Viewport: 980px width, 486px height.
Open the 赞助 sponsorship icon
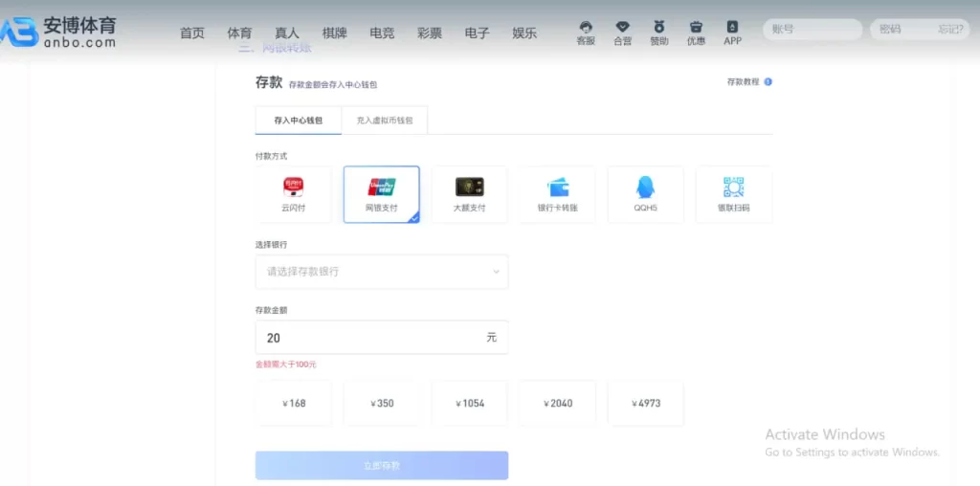tap(658, 32)
